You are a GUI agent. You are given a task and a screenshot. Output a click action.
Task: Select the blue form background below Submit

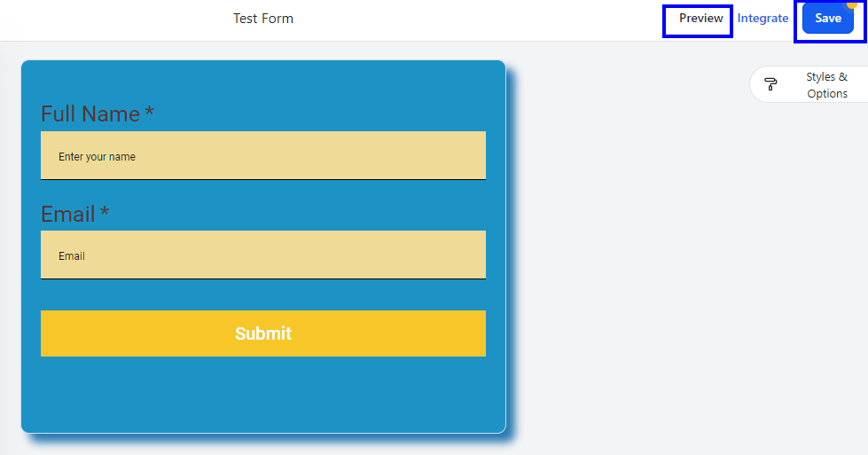pyautogui.click(x=263, y=394)
